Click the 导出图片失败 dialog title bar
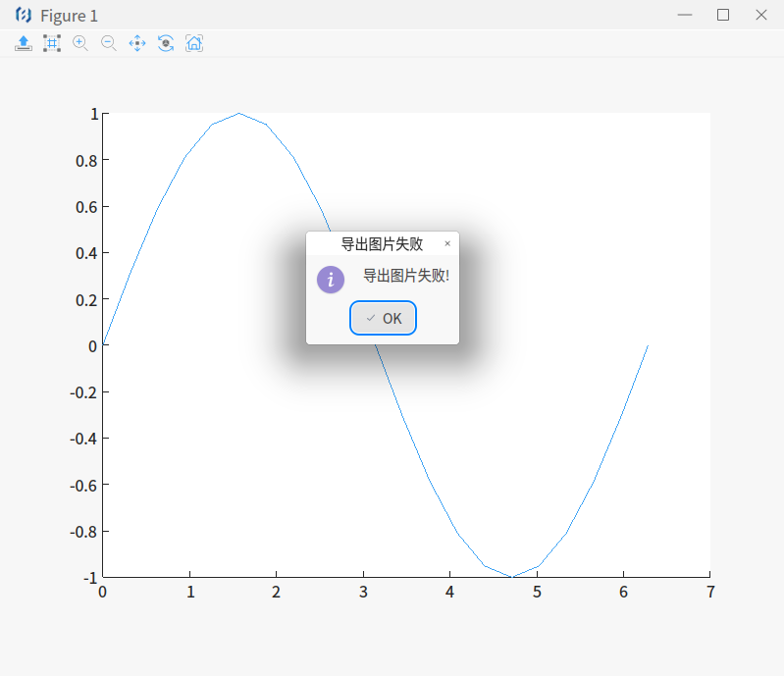This screenshot has width=784, height=676. (382, 243)
